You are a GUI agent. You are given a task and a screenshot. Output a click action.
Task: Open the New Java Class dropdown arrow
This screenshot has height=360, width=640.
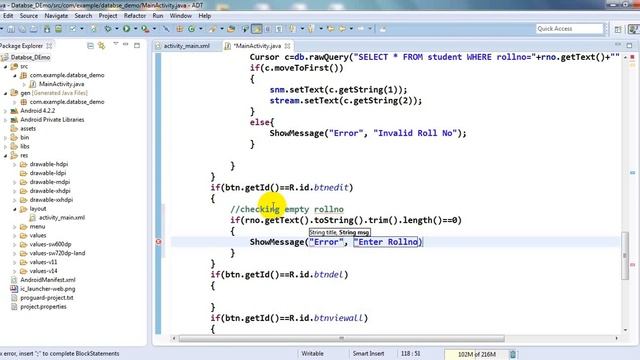coord(200,29)
